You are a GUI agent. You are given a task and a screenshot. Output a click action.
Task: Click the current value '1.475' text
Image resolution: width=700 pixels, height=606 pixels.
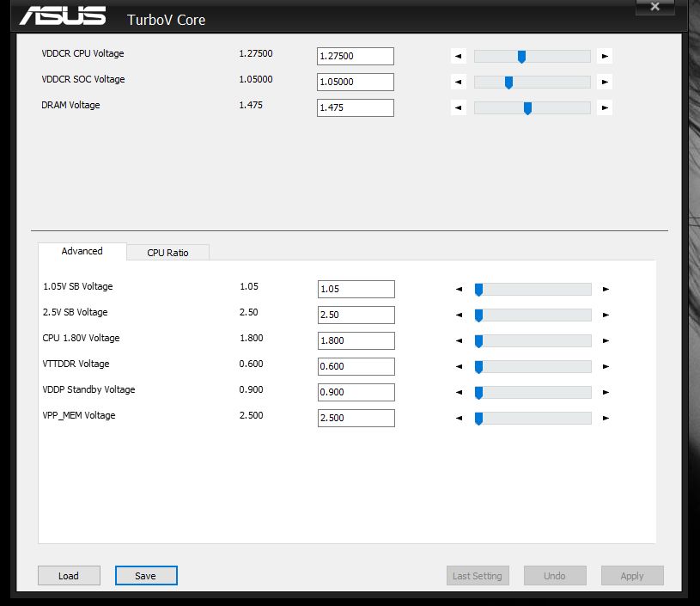tap(251, 106)
